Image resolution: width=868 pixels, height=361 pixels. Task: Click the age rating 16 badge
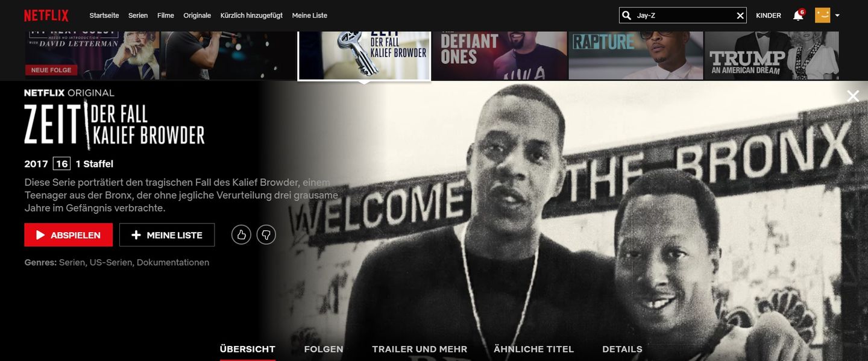pos(61,164)
